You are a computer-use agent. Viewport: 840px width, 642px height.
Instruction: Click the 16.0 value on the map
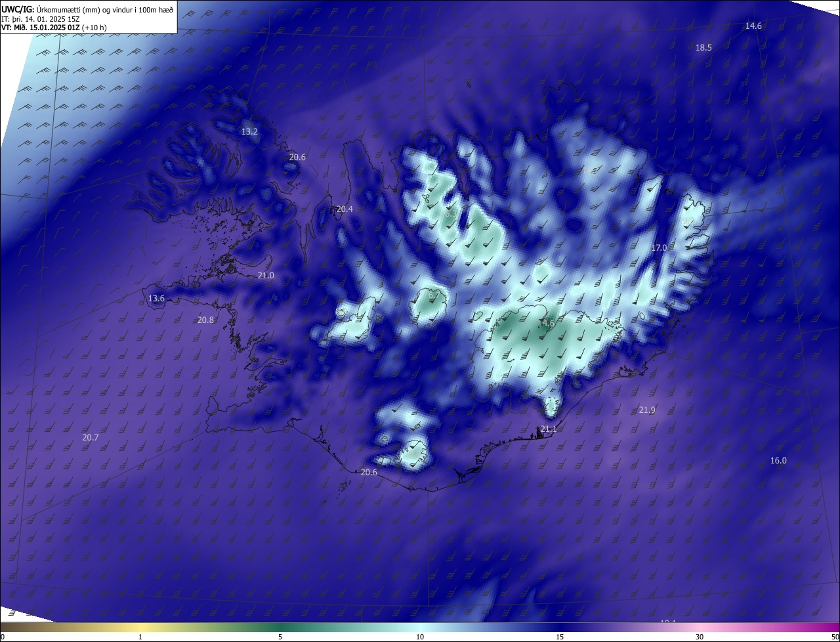pyautogui.click(x=778, y=461)
